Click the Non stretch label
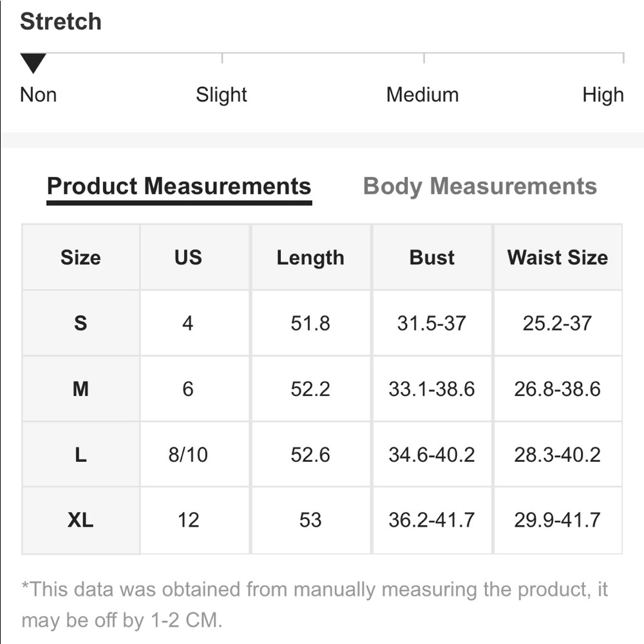 (38, 95)
